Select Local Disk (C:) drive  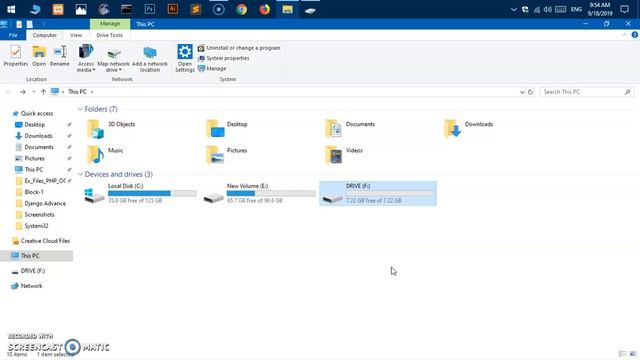[x=140, y=193]
